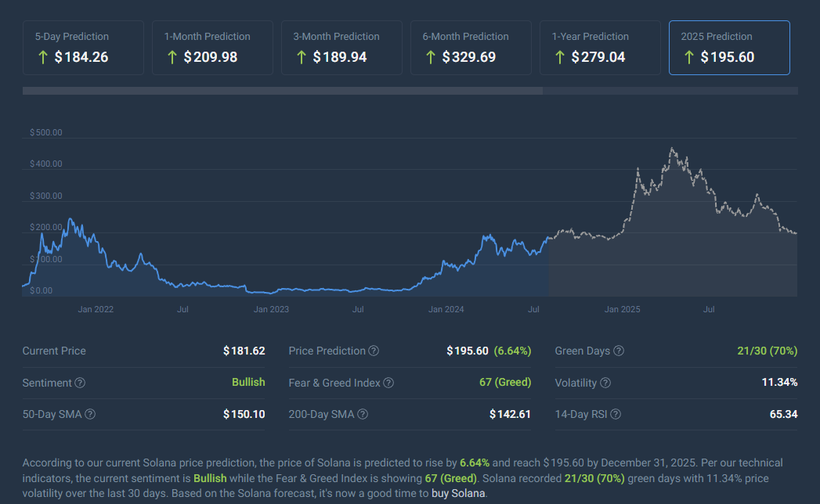
Task: Click the 67 (Greed) value in stats table
Action: point(505,382)
